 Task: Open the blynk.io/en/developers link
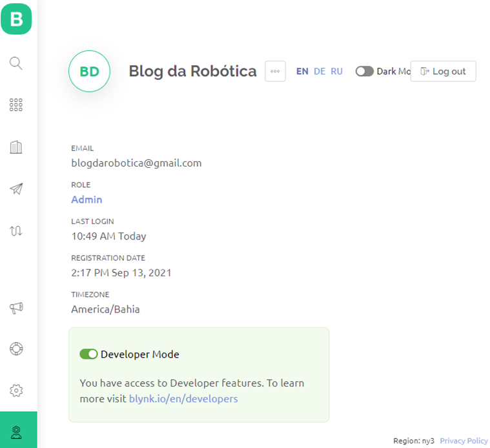coord(183,399)
